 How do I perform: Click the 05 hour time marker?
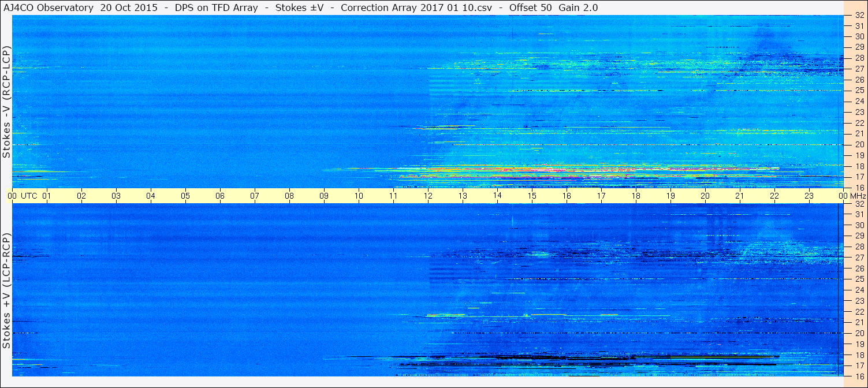pyautogui.click(x=185, y=196)
